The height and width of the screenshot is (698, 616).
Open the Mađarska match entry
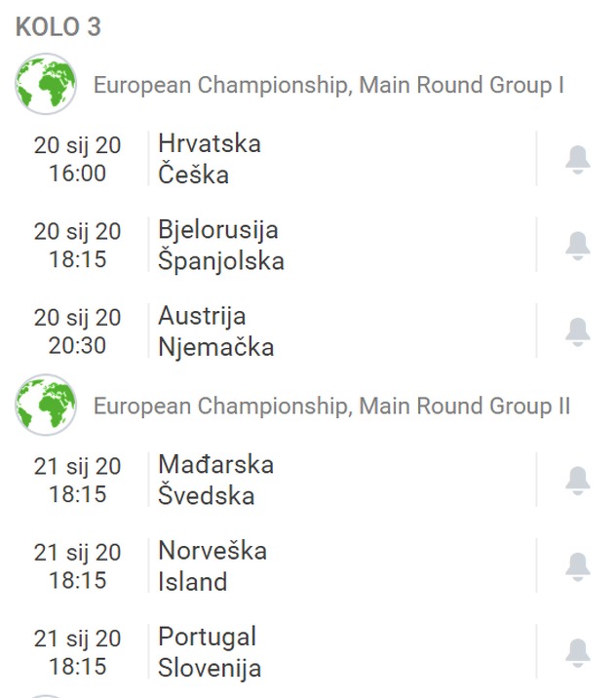pos(216,464)
